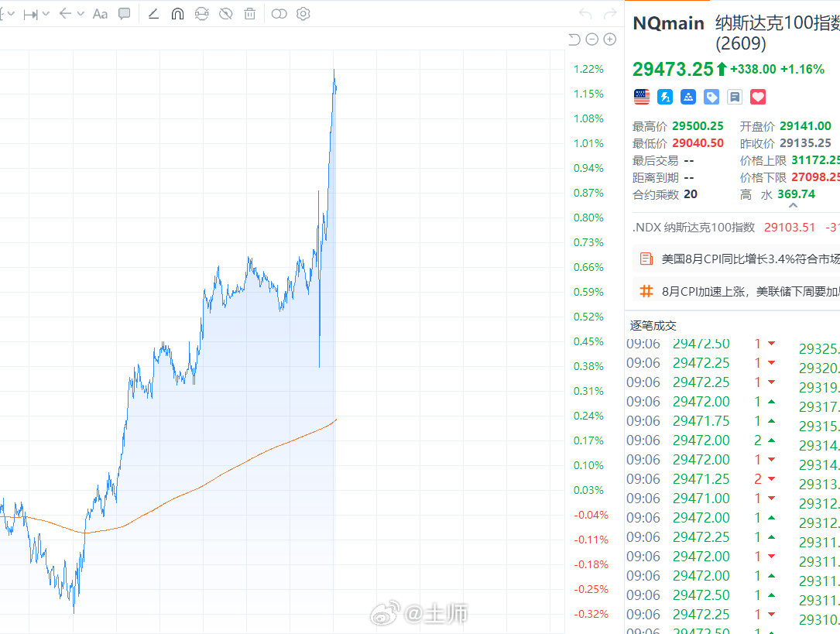Screen dimensions: 840x634
Task: Click the 最高价 value 29500.25
Action: click(698, 126)
